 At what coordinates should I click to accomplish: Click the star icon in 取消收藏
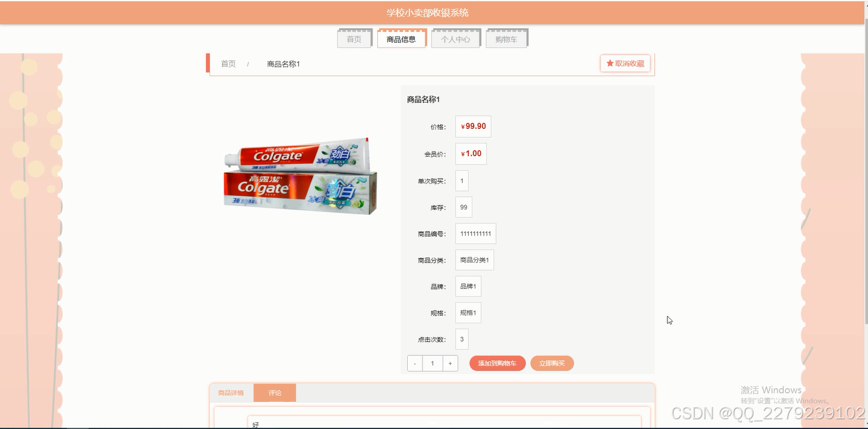coord(610,63)
